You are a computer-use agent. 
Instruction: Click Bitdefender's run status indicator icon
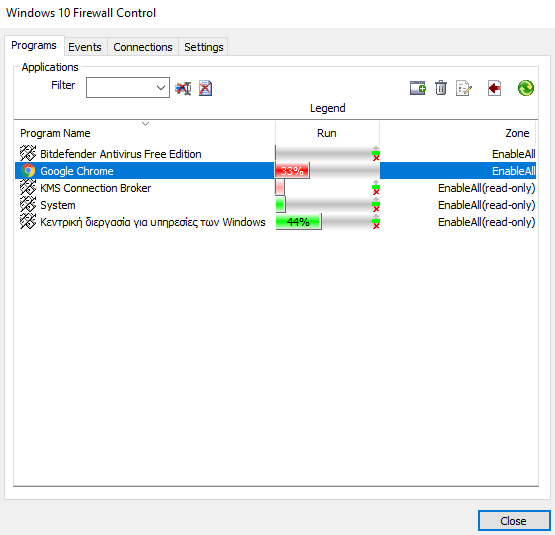click(x=376, y=154)
